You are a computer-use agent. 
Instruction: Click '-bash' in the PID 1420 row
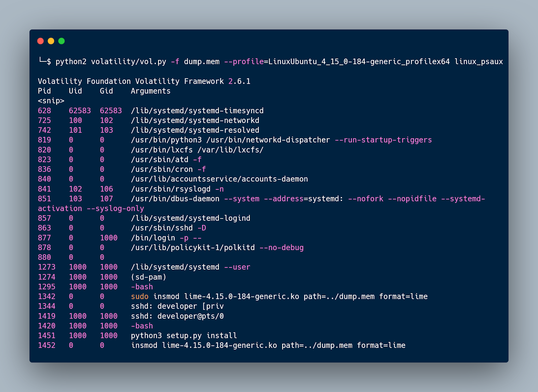coord(142,326)
